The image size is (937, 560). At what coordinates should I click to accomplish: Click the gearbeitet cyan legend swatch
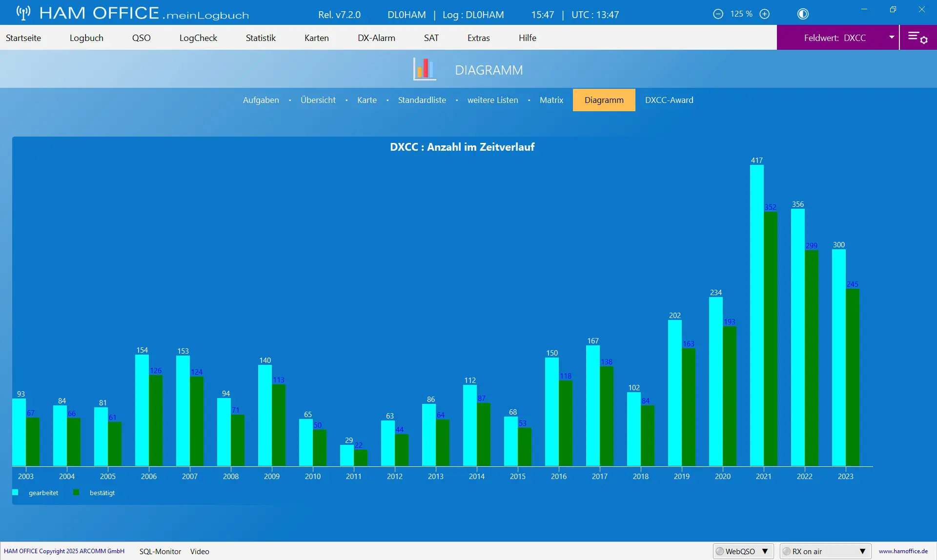tap(15, 493)
